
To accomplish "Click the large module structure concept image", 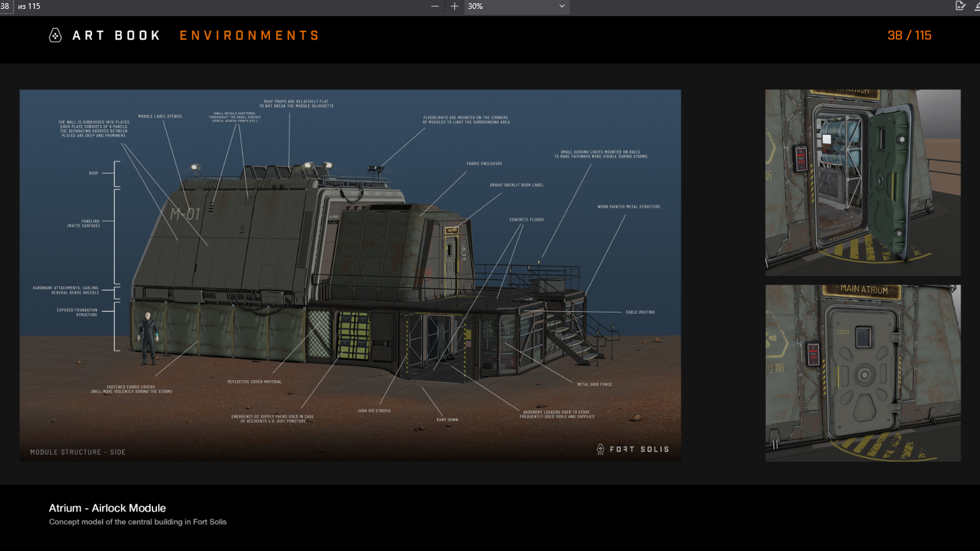I will pos(350,275).
